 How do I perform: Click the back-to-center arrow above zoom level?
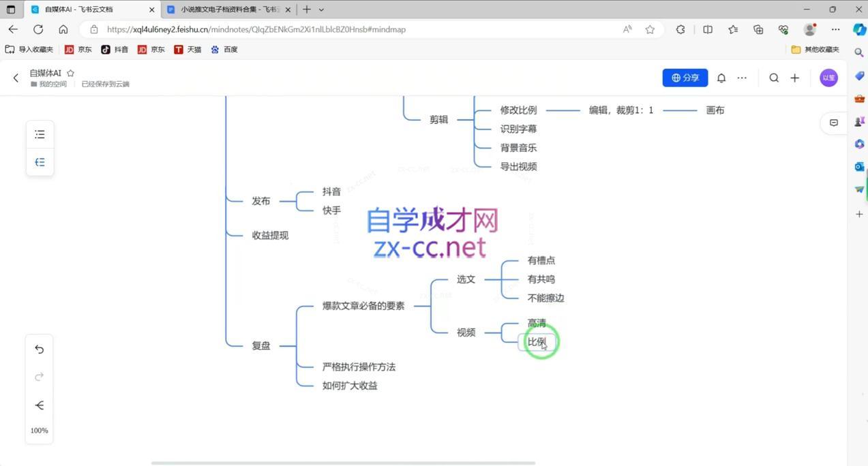click(x=39, y=405)
